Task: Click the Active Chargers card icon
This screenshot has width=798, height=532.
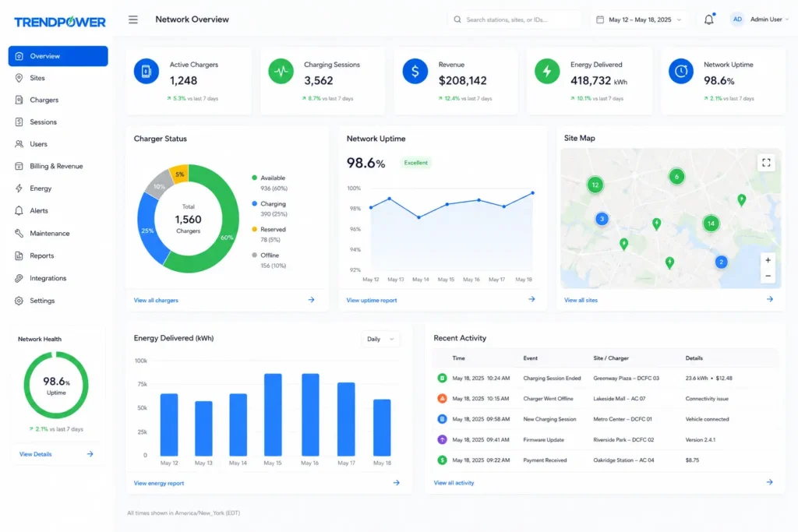Action: (147, 71)
